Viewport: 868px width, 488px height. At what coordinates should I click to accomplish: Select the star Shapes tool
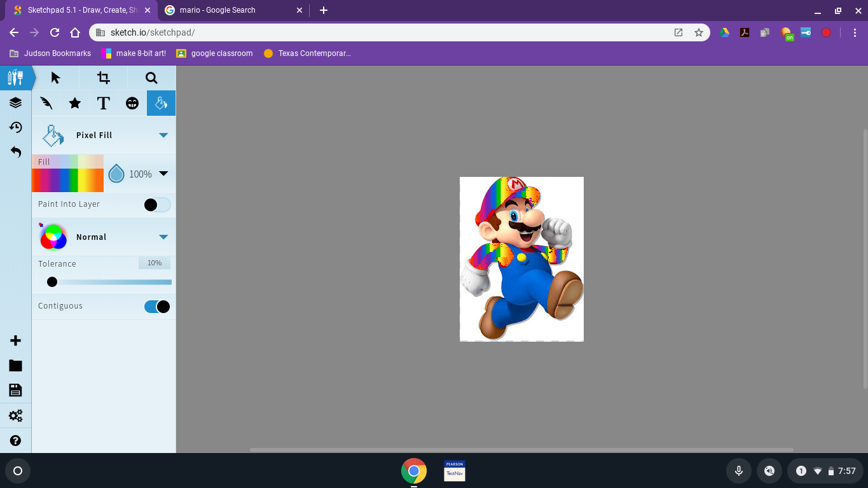click(75, 103)
